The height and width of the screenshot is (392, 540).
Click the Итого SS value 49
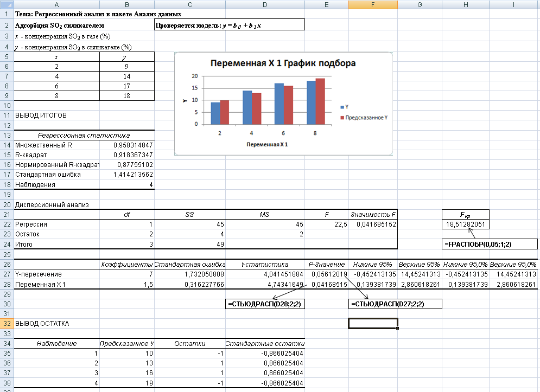point(190,245)
